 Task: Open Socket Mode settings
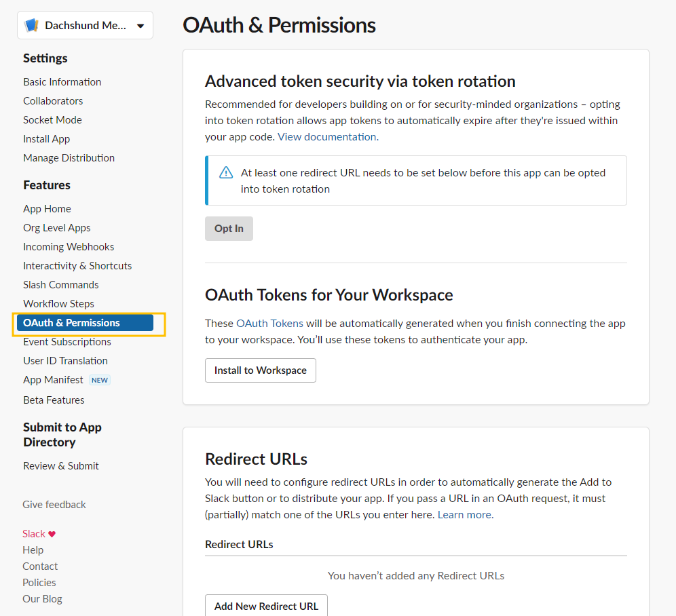click(x=52, y=120)
